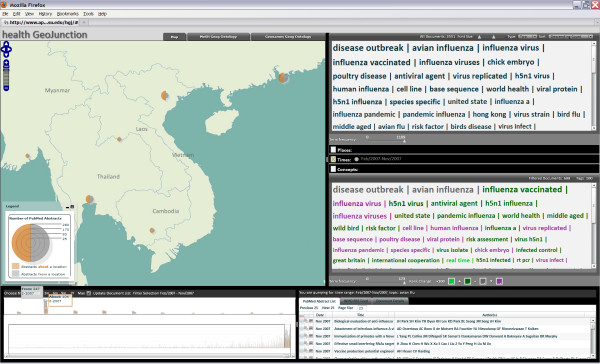
Task: Click the 'influenza vaccinated' tag in lower cloud
Action: [522, 189]
